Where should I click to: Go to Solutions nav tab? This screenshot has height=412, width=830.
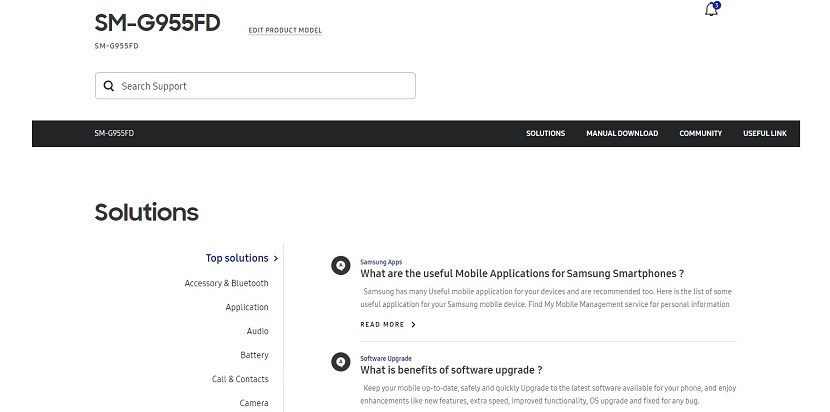[545, 133]
